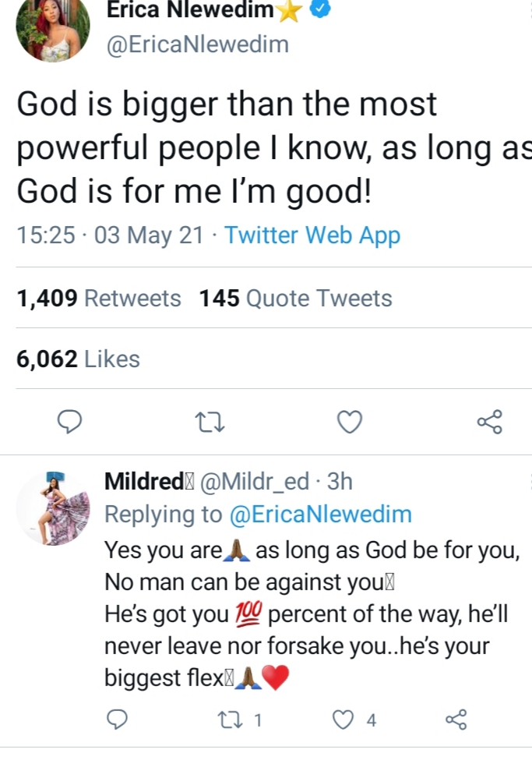The width and height of the screenshot is (532, 757).
Task: View the 145 Quote Tweets
Action: click(x=295, y=299)
